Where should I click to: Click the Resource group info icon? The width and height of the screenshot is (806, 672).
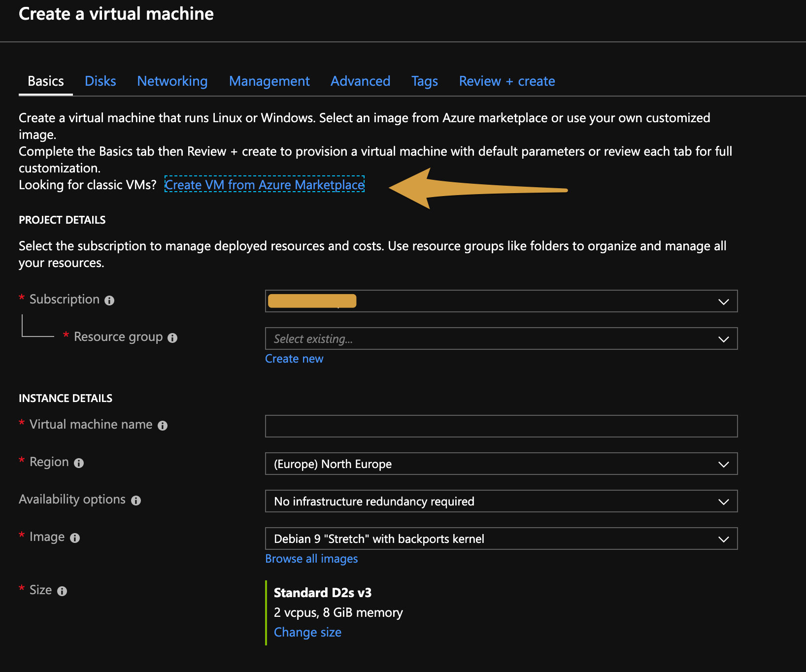[172, 338]
